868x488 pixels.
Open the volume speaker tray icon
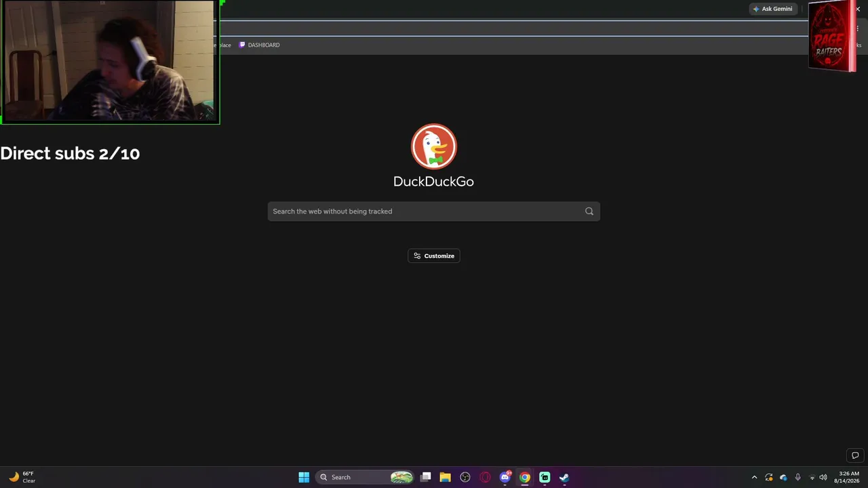point(823,477)
